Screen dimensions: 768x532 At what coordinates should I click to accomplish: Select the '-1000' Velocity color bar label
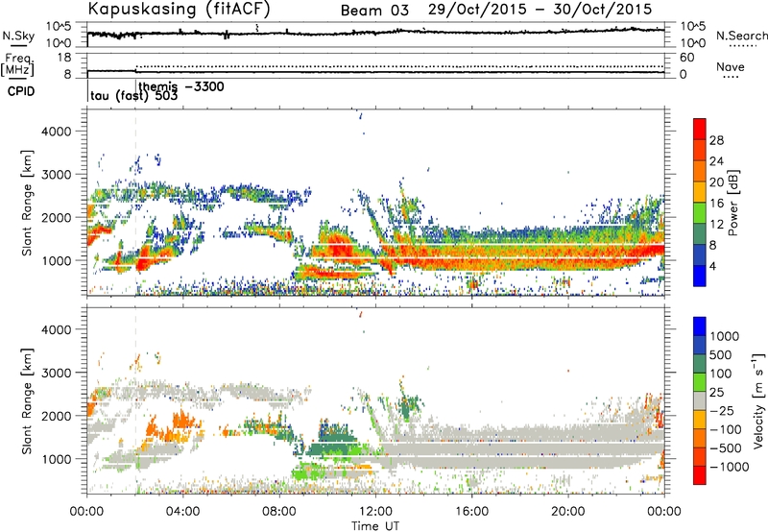730,467
